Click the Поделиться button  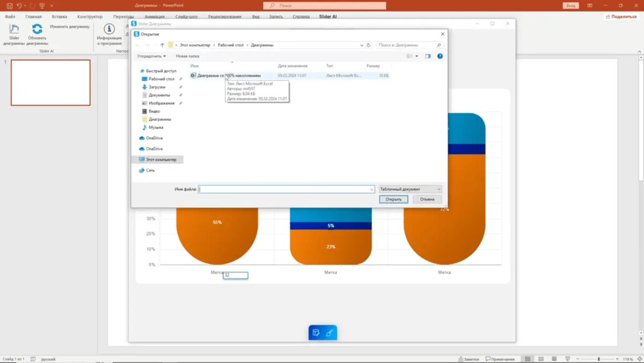coord(620,17)
